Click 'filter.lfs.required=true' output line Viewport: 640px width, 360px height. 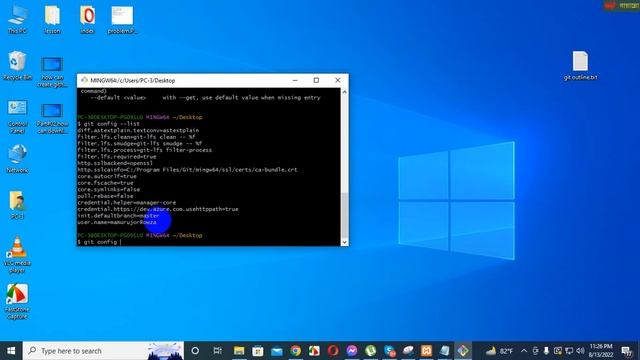(117, 157)
